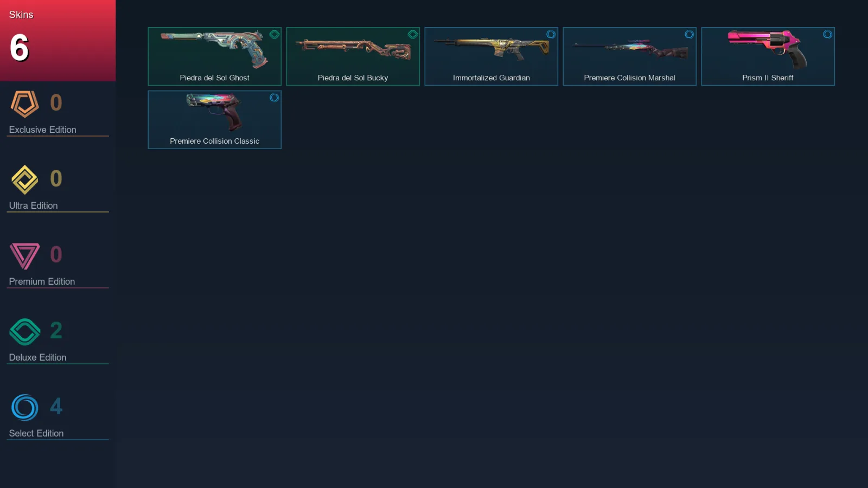Click the Premium Edition count 0
The width and height of the screenshot is (868, 488).
click(56, 254)
